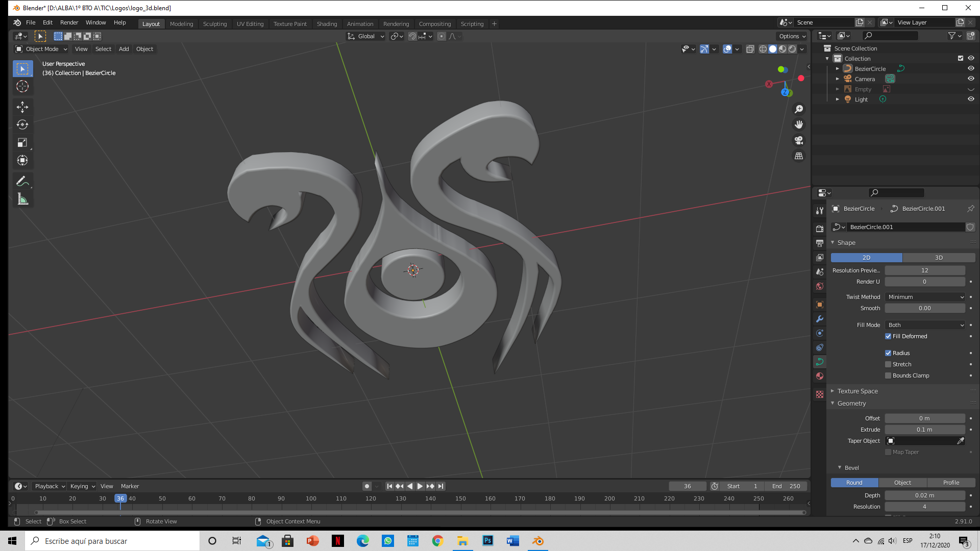Open Material properties tab

click(x=820, y=376)
